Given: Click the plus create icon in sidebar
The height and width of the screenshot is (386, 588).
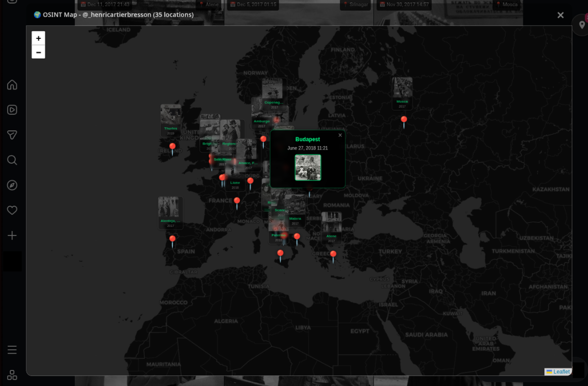Looking at the screenshot, I should pos(12,235).
